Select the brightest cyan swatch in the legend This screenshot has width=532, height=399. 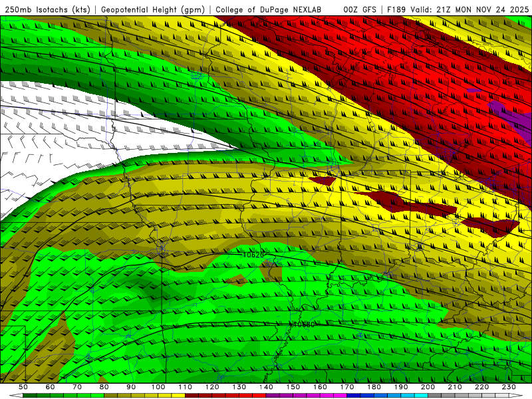(421, 395)
